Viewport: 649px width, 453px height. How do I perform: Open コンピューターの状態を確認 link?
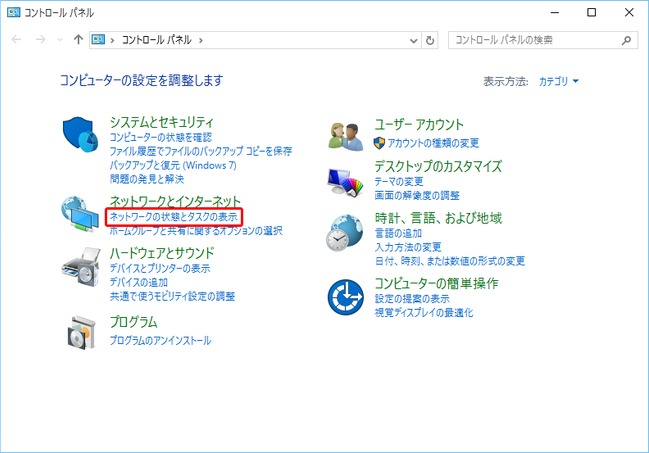coord(161,137)
